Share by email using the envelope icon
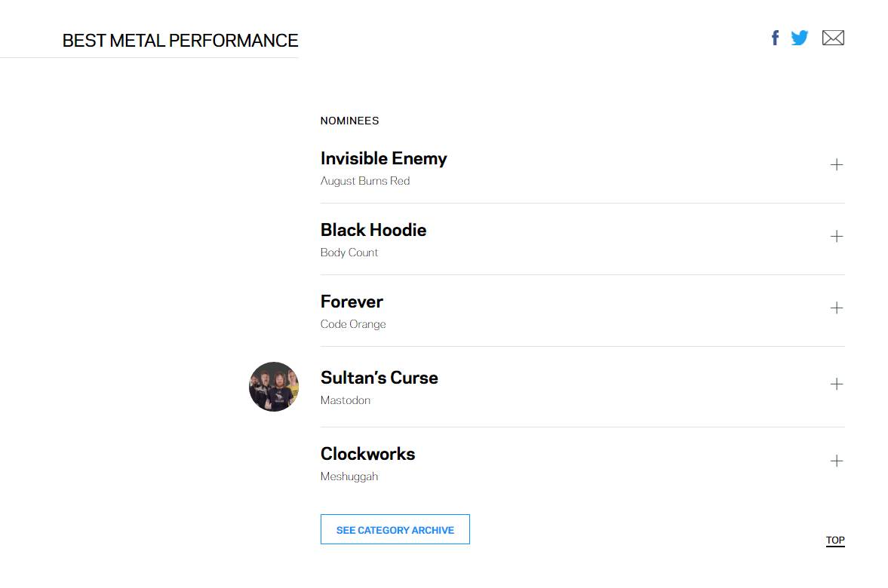Image resolution: width=888 pixels, height=588 pixels. click(x=833, y=38)
